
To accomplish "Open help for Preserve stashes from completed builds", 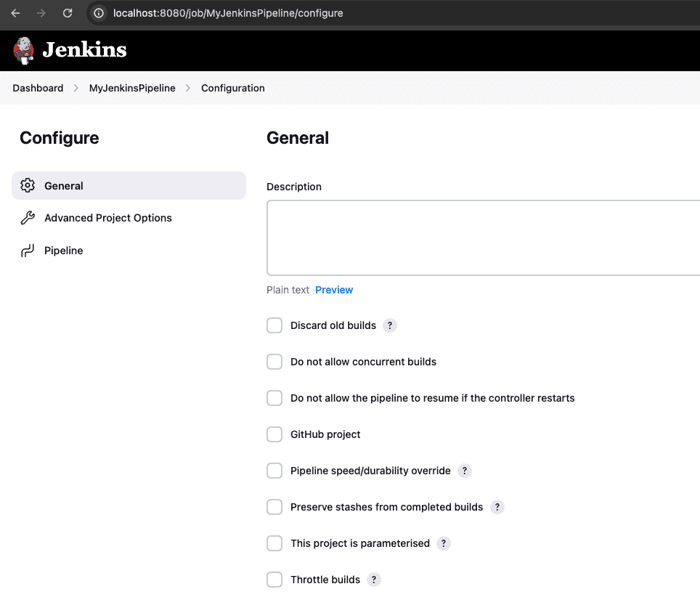I will click(x=497, y=507).
